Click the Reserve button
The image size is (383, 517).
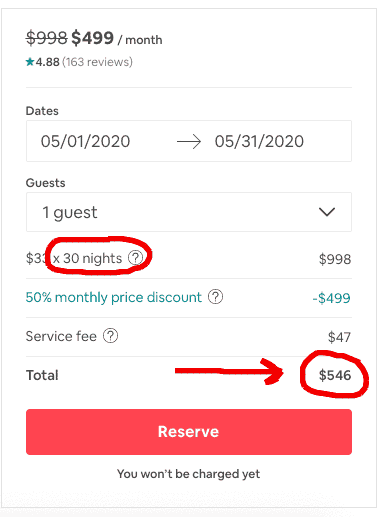coord(189,432)
